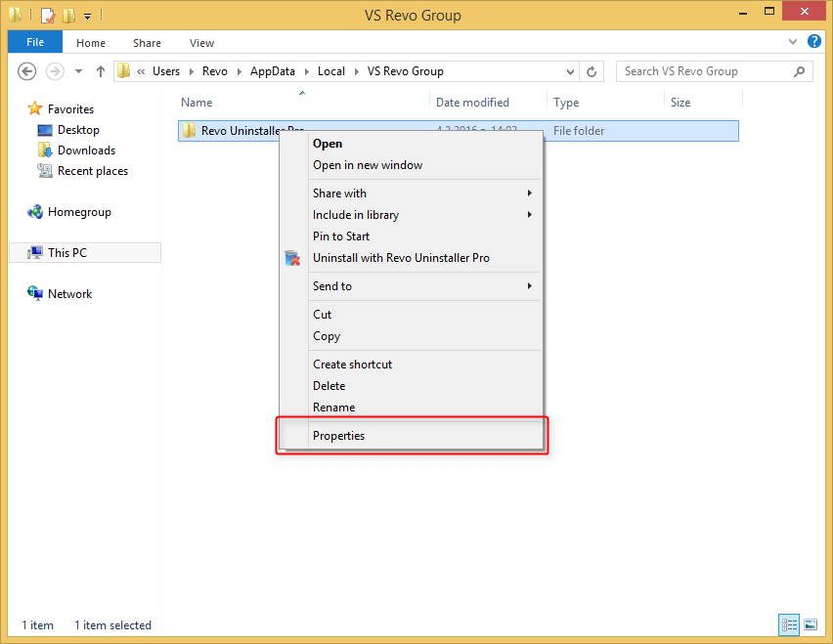Click Users in the address breadcrumb
The width and height of the screenshot is (833, 644).
(x=166, y=71)
